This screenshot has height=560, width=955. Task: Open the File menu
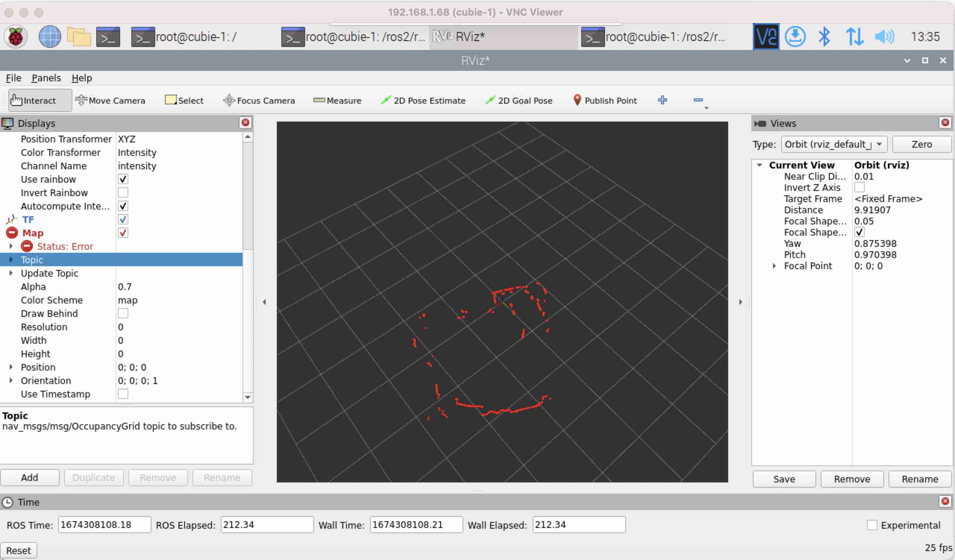click(13, 77)
